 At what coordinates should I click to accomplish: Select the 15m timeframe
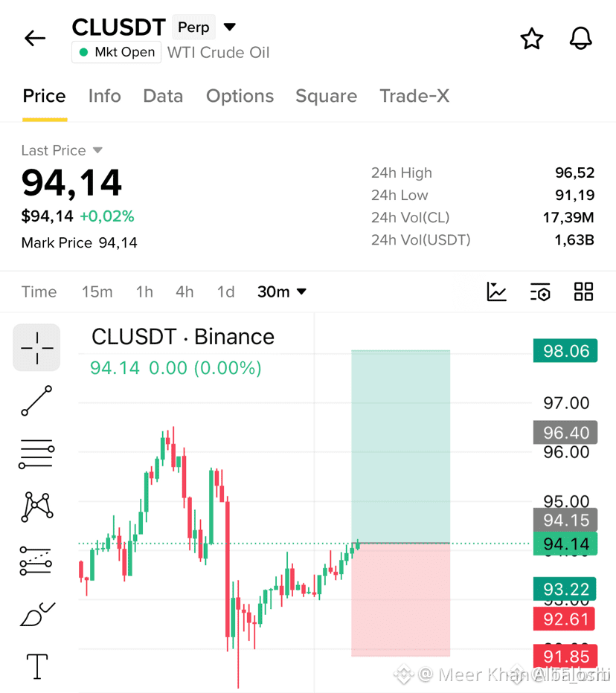(x=97, y=291)
